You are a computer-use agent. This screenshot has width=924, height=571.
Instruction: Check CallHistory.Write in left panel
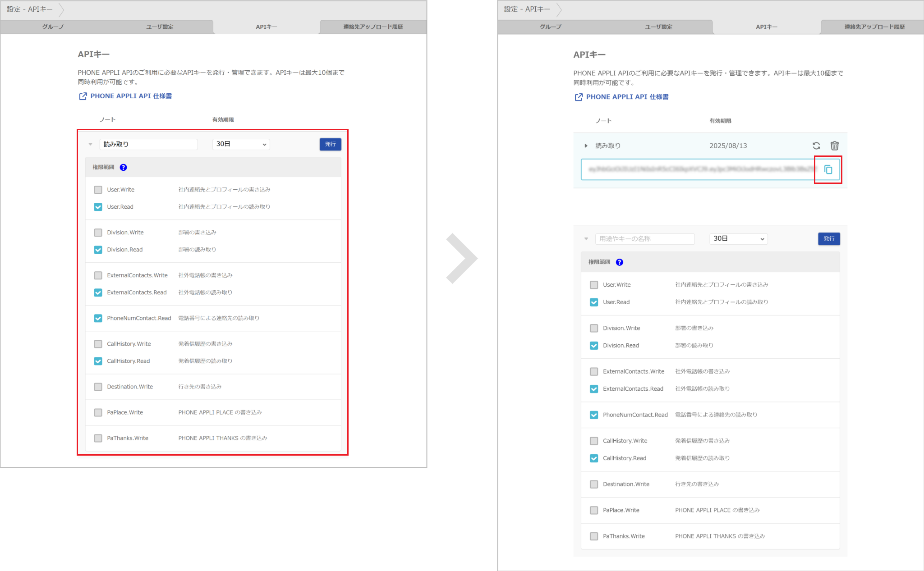[98, 344]
